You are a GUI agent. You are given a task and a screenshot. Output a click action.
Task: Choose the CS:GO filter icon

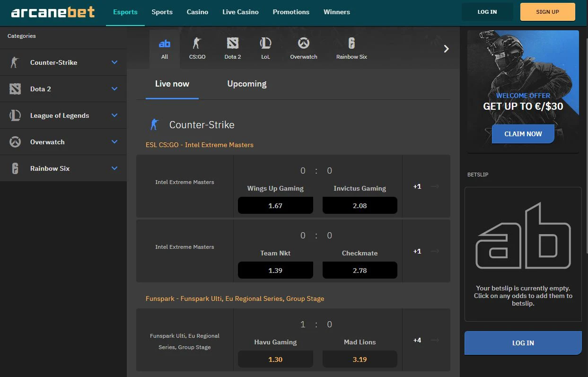(197, 44)
